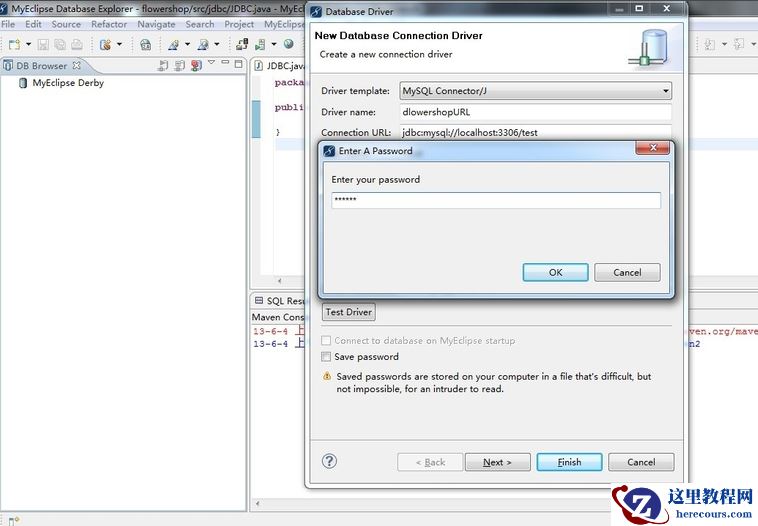Click the Print toolbar icon
The image size is (758, 526).
pyautogui.click(x=77, y=44)
